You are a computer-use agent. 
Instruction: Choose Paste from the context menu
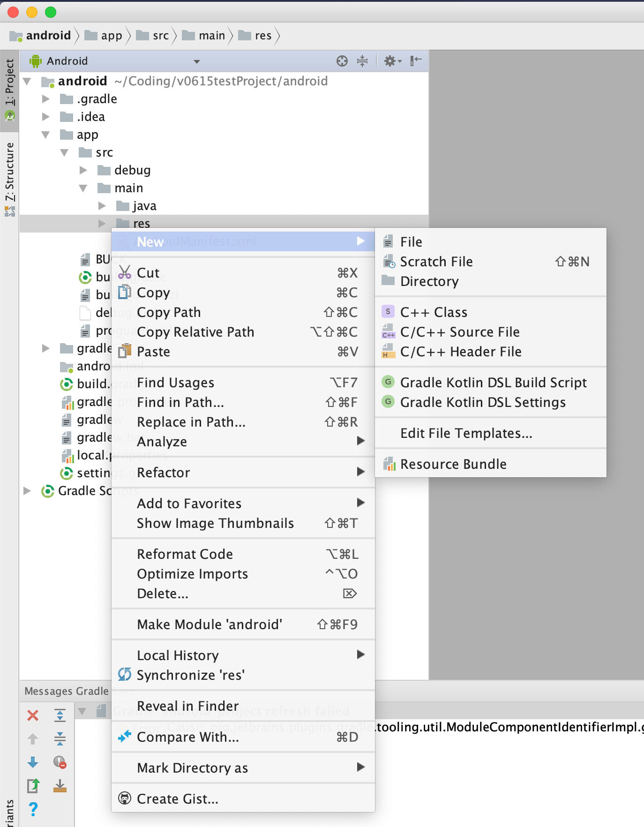tap(243, 352)
